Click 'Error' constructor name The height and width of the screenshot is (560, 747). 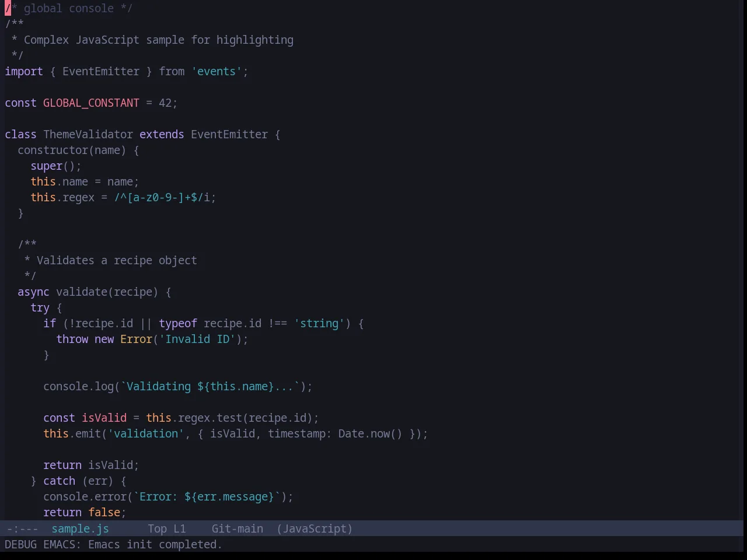point(136,339)
